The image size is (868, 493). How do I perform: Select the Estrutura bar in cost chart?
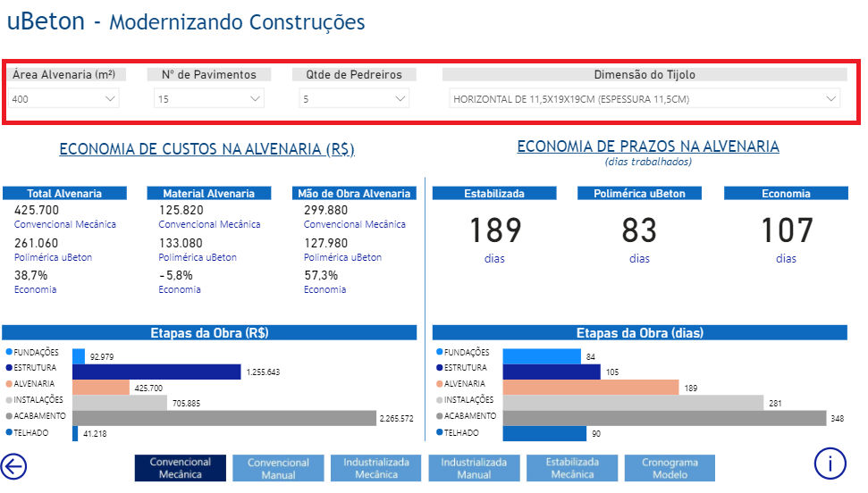coord(156,372)
